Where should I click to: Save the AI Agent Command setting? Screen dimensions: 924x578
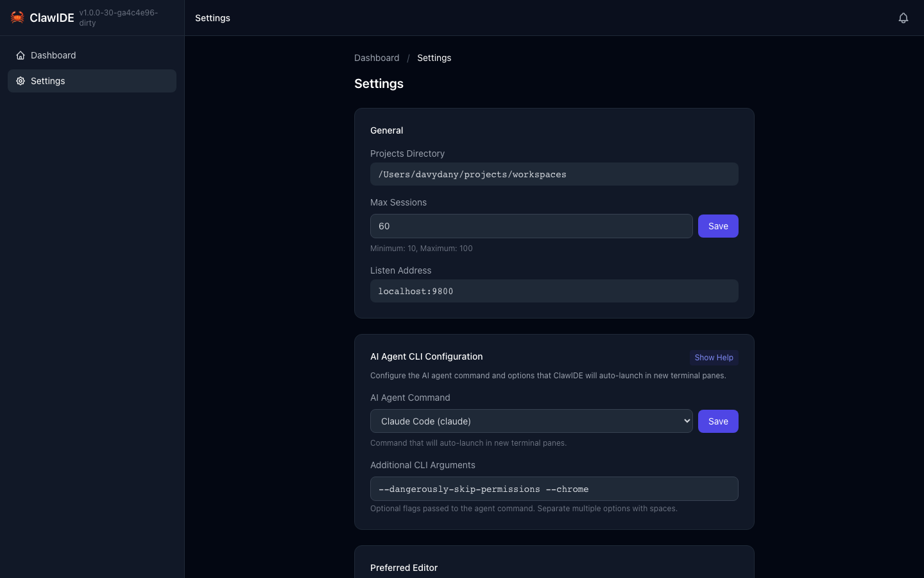pos(718,421)
